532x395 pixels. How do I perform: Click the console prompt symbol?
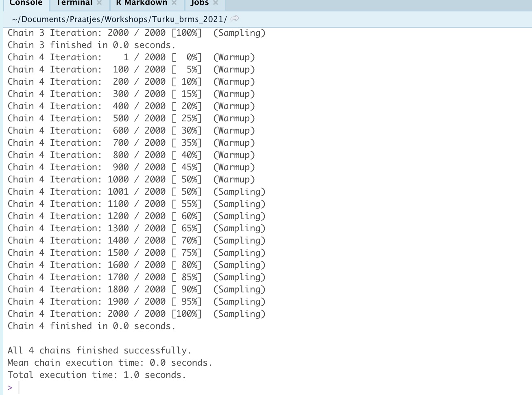click(x=10, y=388)
